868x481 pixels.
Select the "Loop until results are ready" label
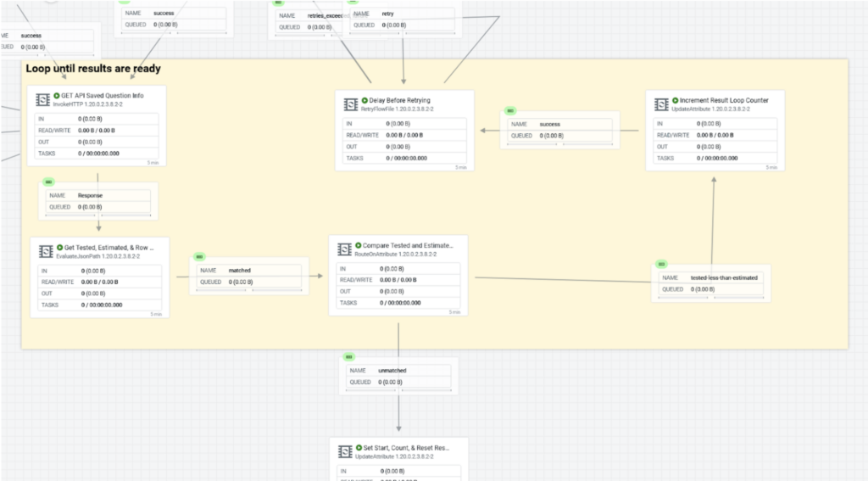93,69
